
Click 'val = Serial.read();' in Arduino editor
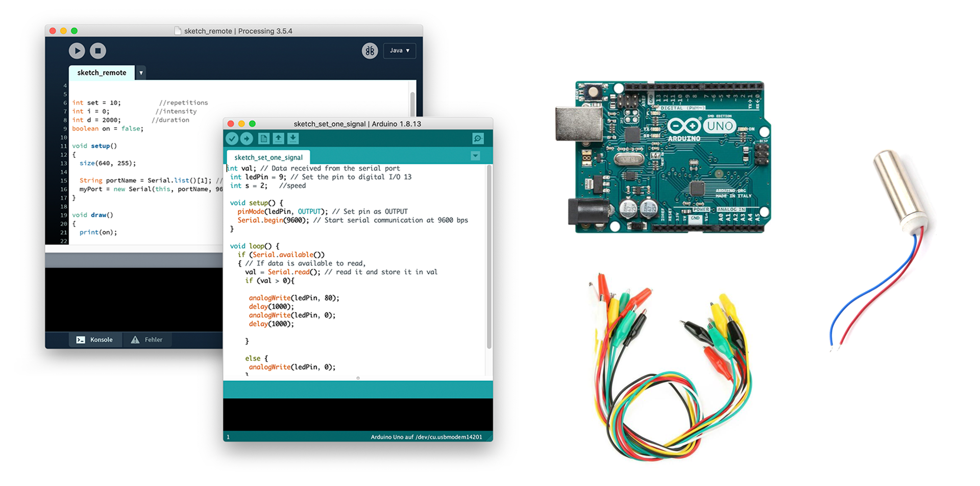click(283, 272)
